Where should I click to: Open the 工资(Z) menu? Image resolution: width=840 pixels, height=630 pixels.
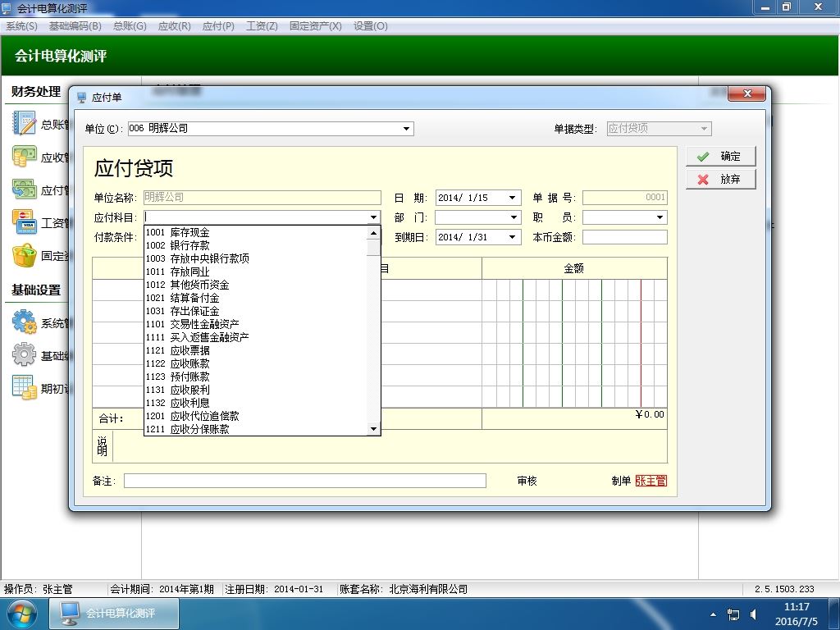[x=262, y=25]
